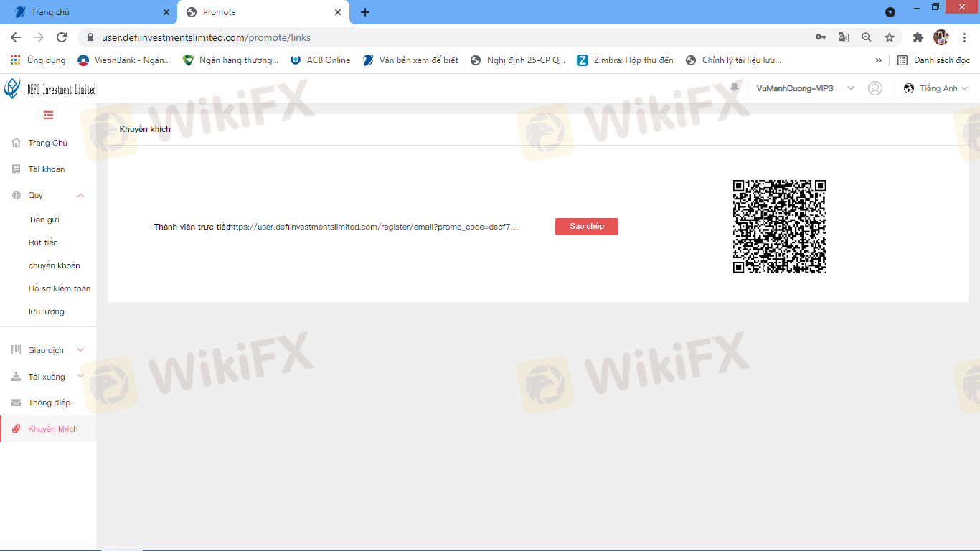Open lưu lượng under Quỹ

(x=47, y=311)
